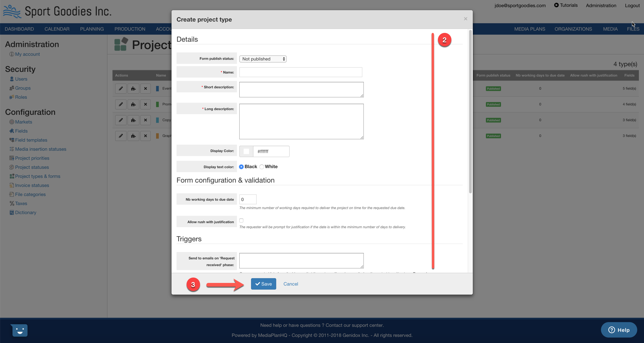This screenshot has height=343, width=644.
Task: Open Form publish status dropdown
Action: [x=263, y=59]
